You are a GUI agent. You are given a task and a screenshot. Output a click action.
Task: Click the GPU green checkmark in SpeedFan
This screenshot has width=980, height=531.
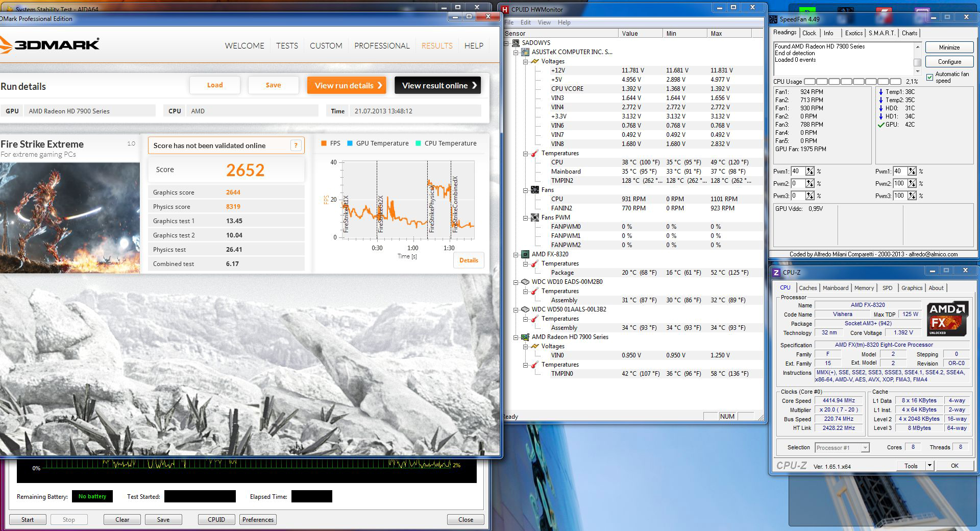pyautogui.click(x=881, y=125)
